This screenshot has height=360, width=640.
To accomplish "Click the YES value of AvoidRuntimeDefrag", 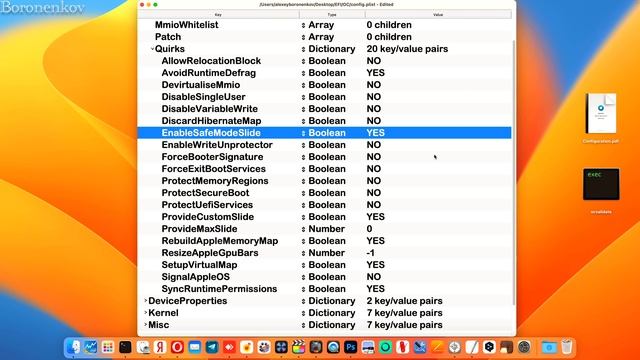I will tap(376, 73).
